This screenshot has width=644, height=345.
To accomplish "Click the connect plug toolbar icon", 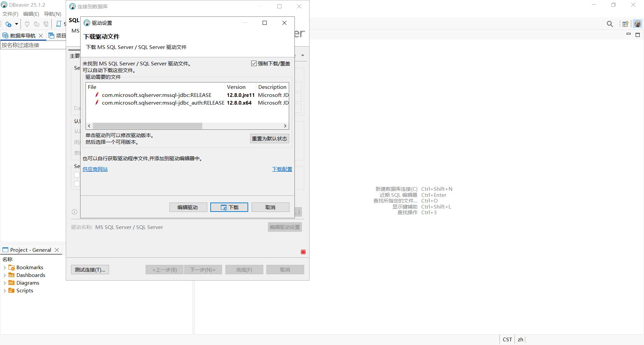I will pyautogui.click(x=27, y=24).
